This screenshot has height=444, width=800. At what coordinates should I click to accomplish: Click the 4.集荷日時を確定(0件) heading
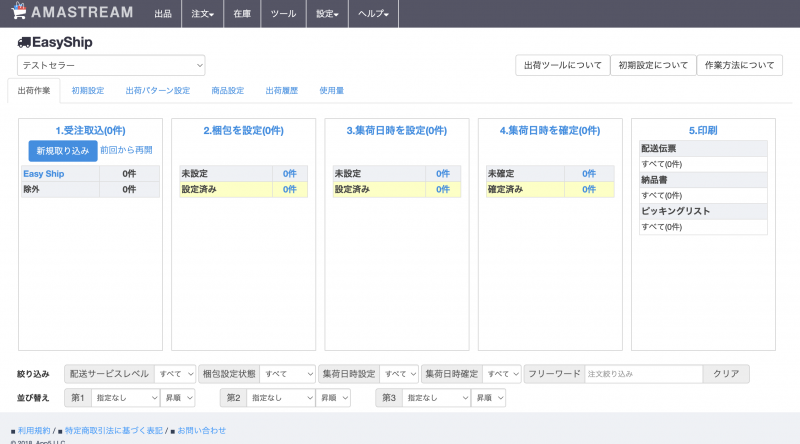550,131
